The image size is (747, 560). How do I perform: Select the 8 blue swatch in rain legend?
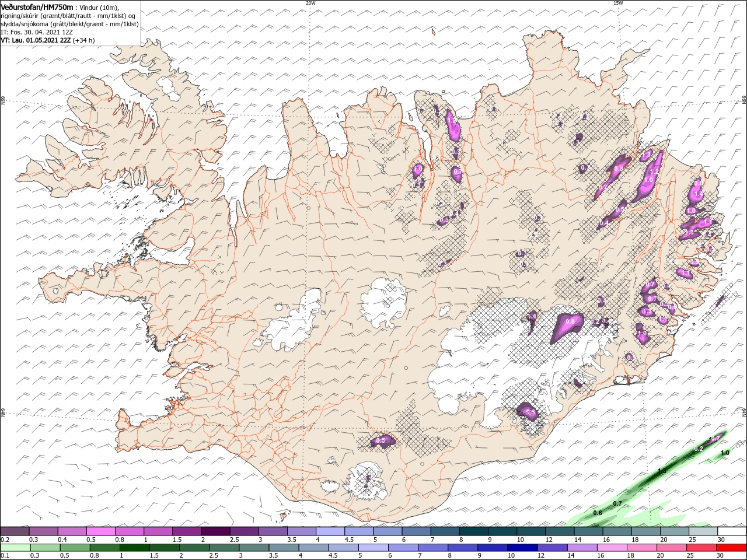coord(463,548)
